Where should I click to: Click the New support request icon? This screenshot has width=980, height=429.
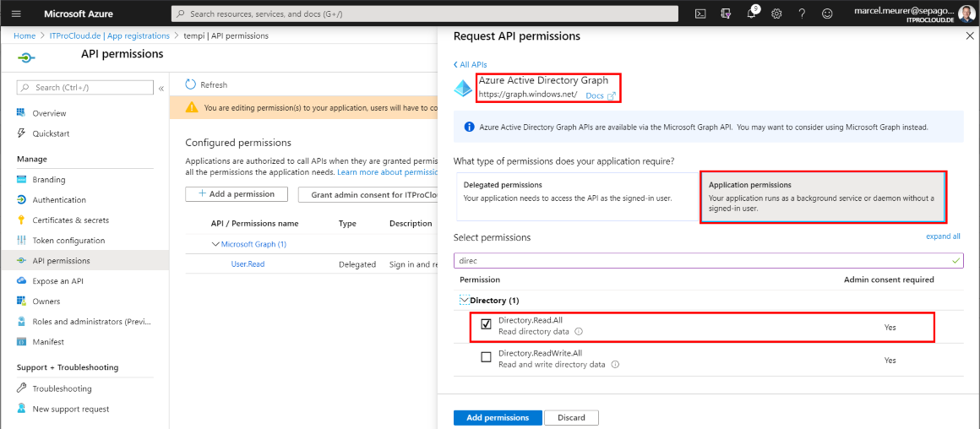click(21, 409)
